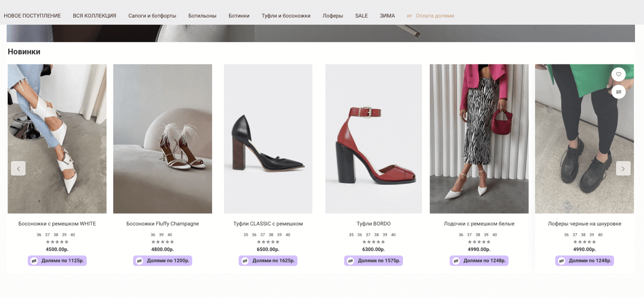
Task: Go to Сапоги и ботфорты category
Action: point(152,16)
